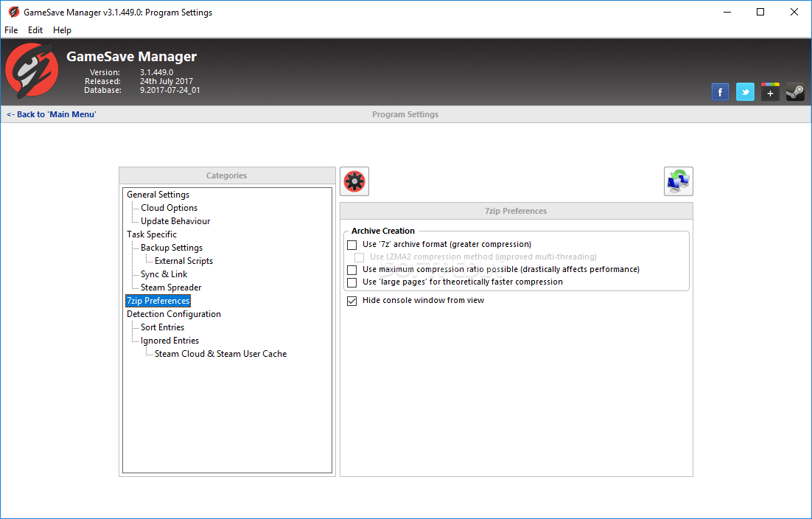
Task: Click the 'Archive Creation' group label
Action: point(382,231)
